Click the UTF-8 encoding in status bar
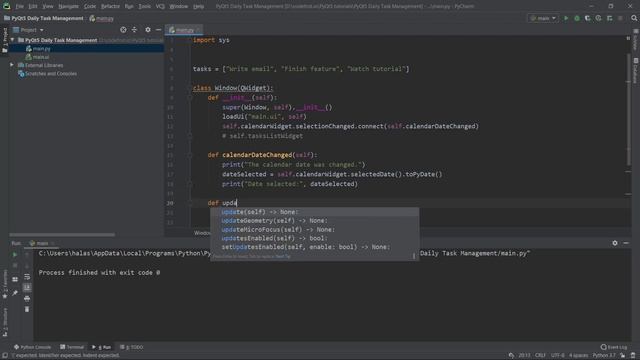Screen dimensions: 640x360 tap(558, 356)
